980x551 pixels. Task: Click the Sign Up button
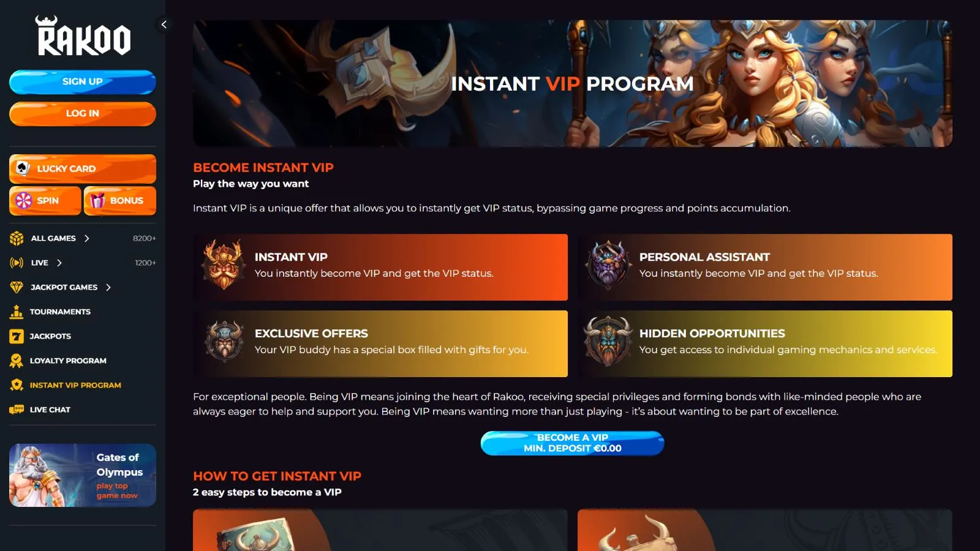click(x=83, y=81)
